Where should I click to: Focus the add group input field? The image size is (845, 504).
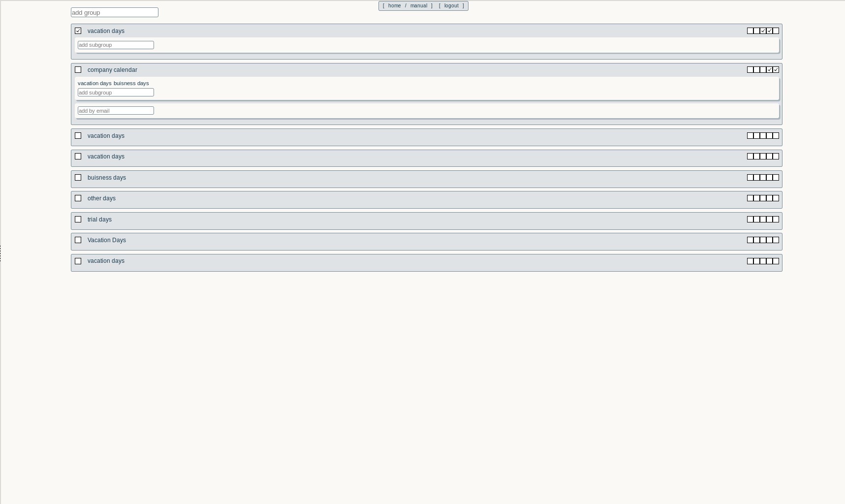point(115,12)
